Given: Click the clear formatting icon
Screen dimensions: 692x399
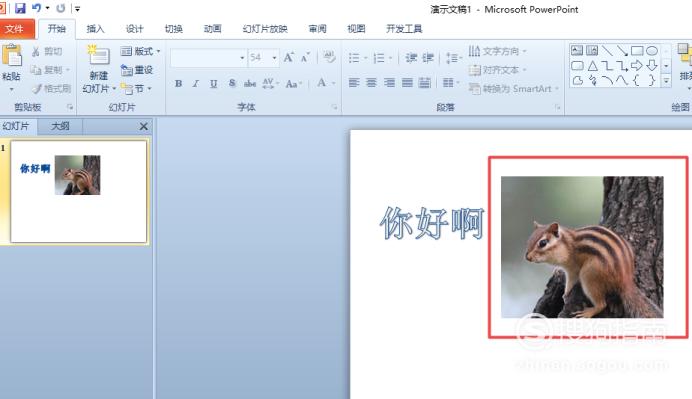Looking at the screenshot, I should 329,57.
